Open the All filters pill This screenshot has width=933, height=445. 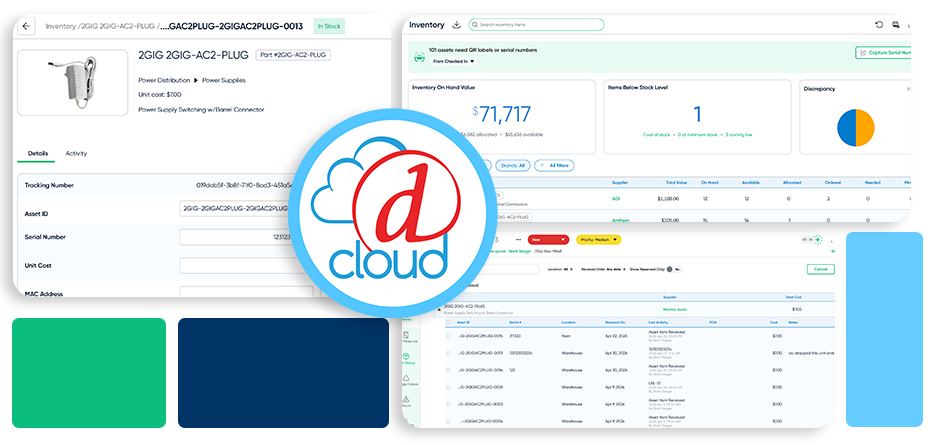[555, 165]
